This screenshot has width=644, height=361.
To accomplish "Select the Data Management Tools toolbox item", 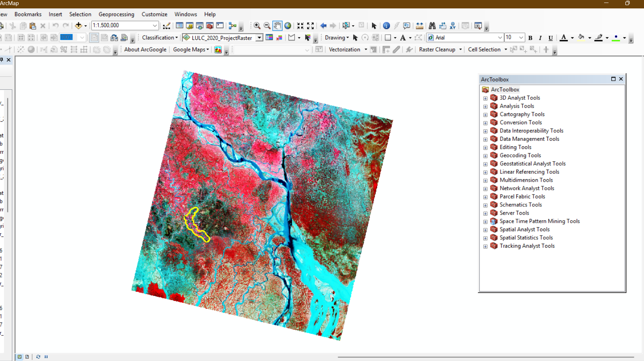I will click(529, 139).
